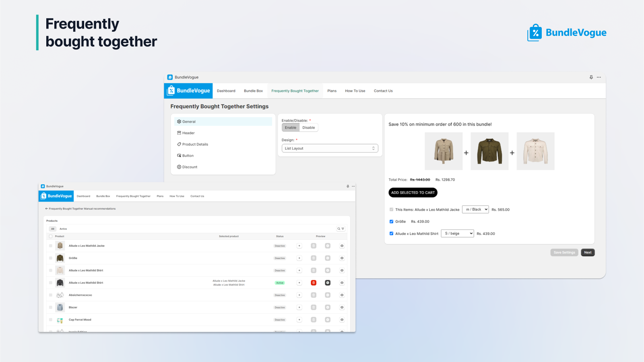
Task: Open the Design dropdown showing List Layout
Action: [330, 148]
